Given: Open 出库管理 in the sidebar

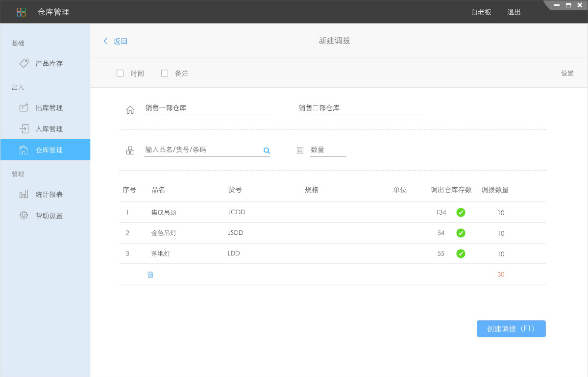Looking at the screenshot, I should point(45,107).
